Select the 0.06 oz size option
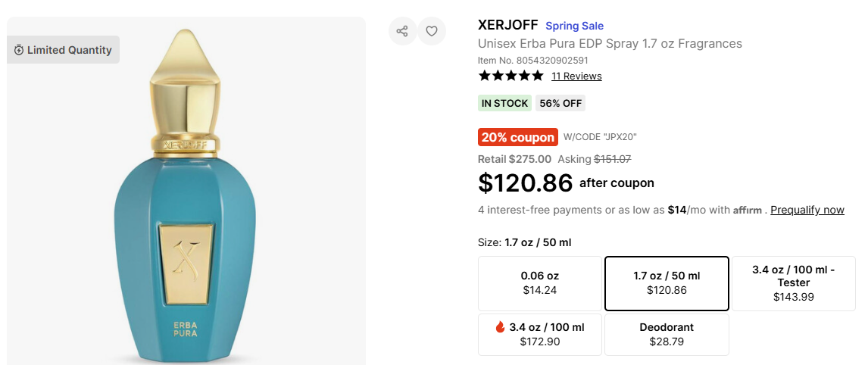This screenshot has height=365, width=868. tap(540, 282)
